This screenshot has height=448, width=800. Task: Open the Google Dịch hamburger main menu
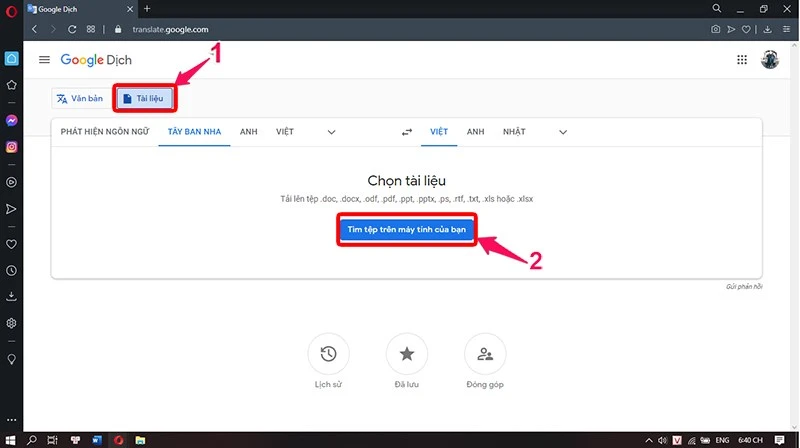(44, 60)
